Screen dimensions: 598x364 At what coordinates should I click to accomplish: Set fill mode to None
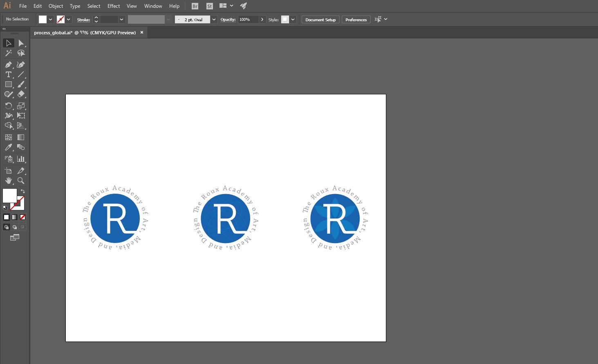tap(23, 217)
